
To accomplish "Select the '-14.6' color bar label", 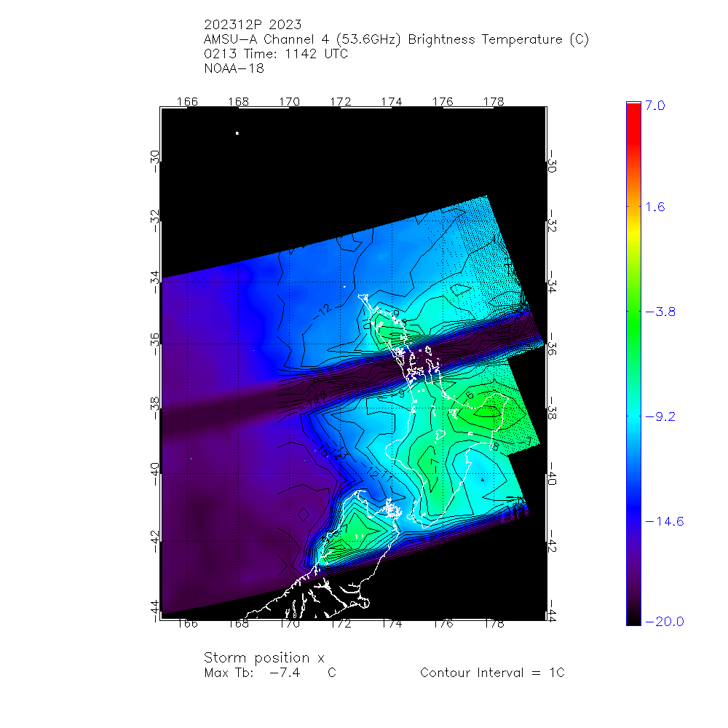I will point(665,521).
